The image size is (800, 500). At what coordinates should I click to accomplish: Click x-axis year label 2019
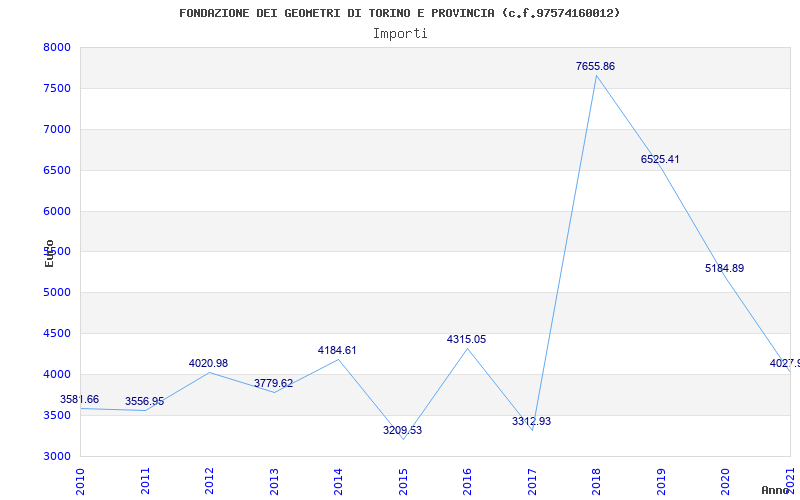tap(661, 482)
